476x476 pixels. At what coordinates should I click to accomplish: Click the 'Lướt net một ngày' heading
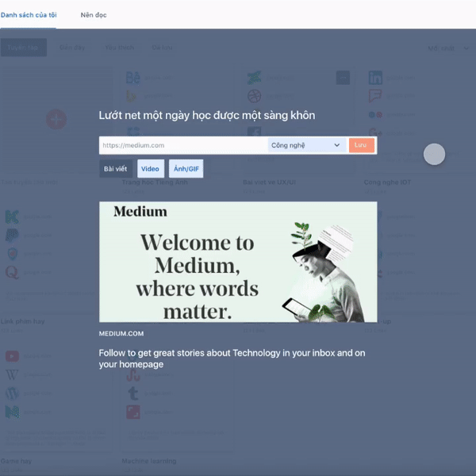(207, 115)
